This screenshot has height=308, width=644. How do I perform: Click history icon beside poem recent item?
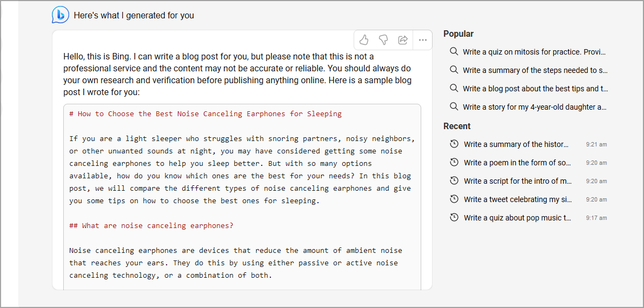pyautogui.click(x=454, y=163)
